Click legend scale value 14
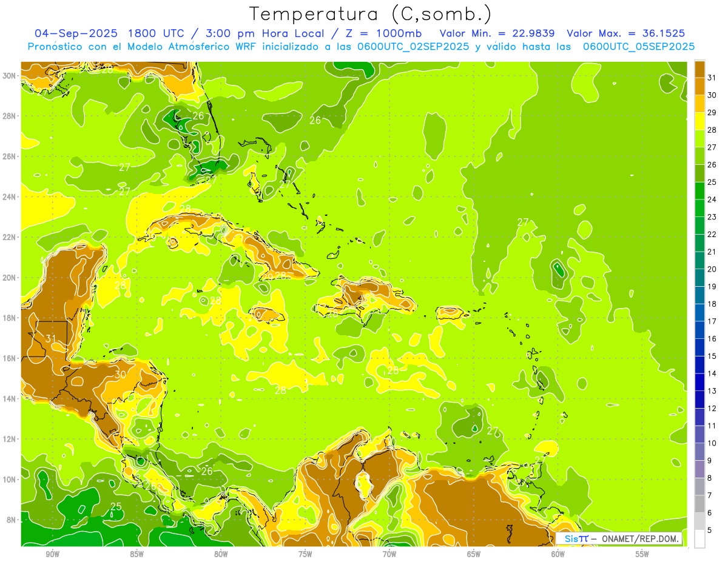Viewport: 728px width, 562px height. pos(712,373)
